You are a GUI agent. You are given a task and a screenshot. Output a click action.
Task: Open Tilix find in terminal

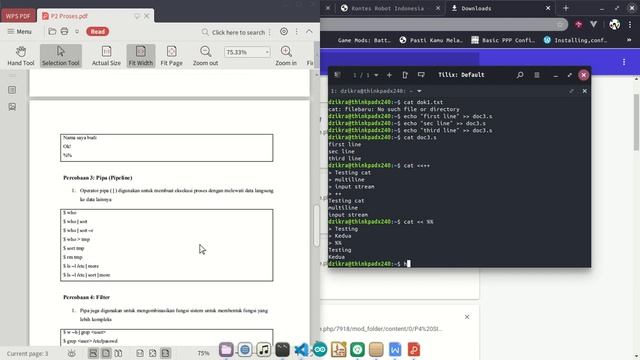[x=520, y=75]
